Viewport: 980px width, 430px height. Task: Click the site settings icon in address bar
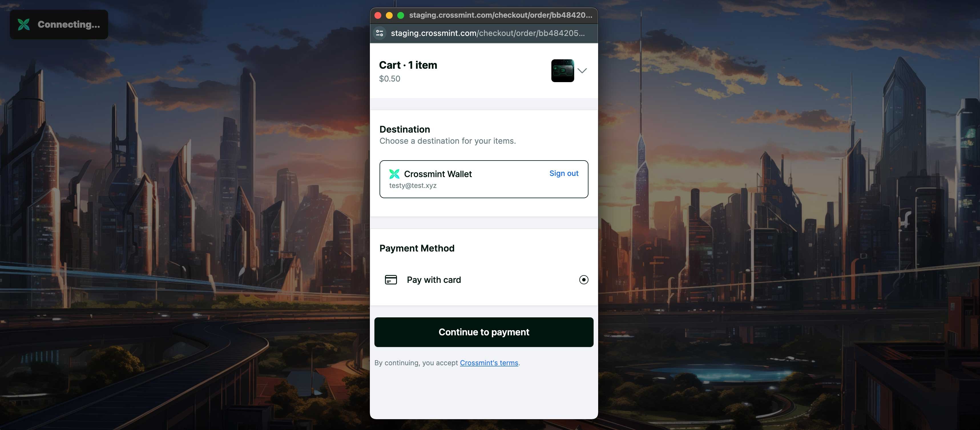tap(380, 33)
